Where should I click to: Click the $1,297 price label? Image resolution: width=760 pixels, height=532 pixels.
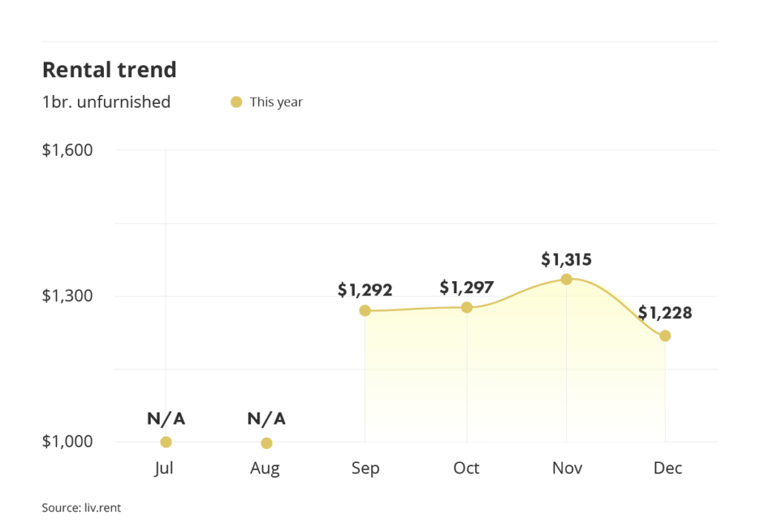coord(467,287)
